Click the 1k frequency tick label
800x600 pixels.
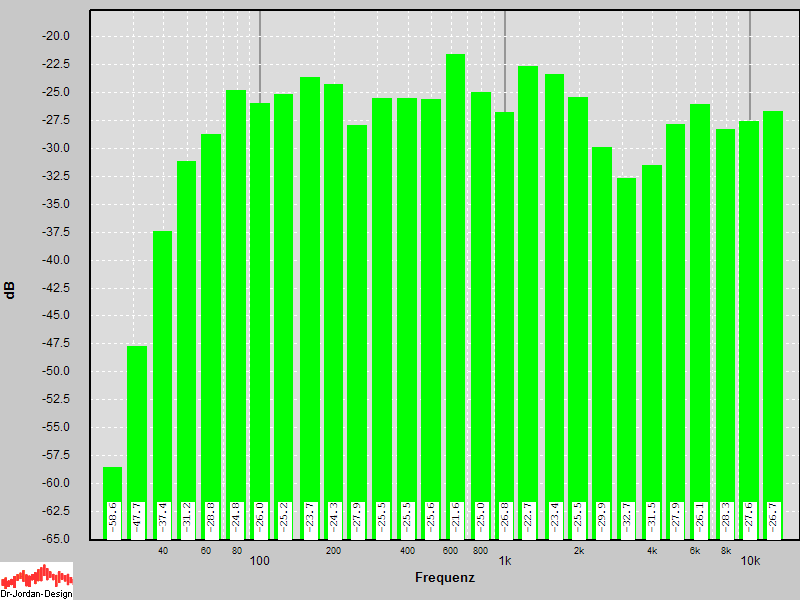point(505,561)
